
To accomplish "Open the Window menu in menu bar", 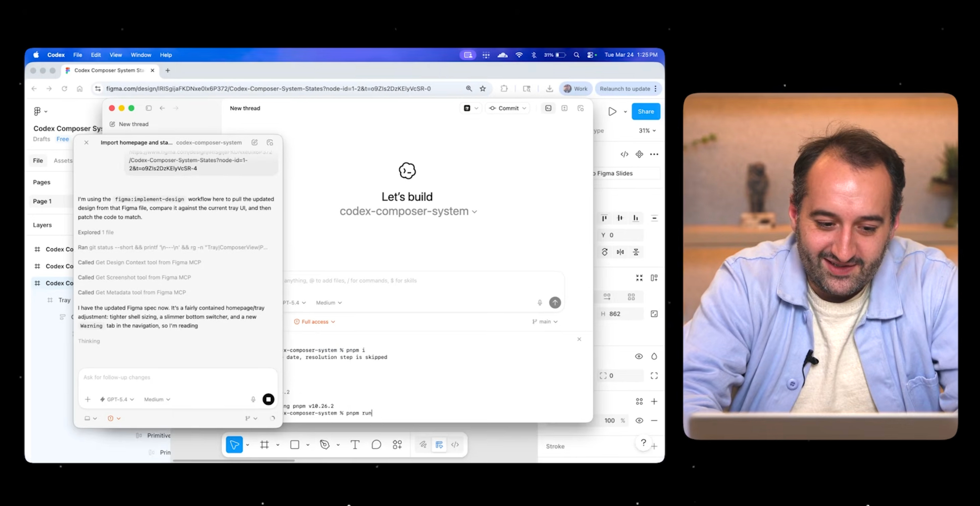I will (141, 55).
